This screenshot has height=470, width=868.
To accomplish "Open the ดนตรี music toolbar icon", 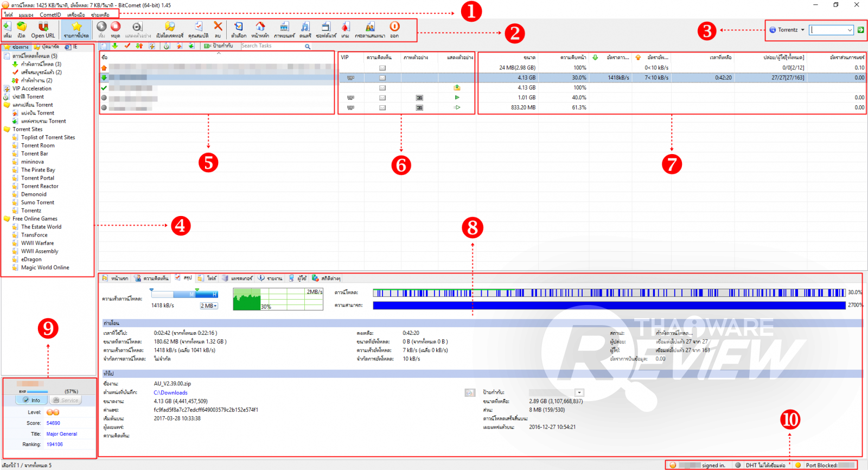I will (305, 29).
